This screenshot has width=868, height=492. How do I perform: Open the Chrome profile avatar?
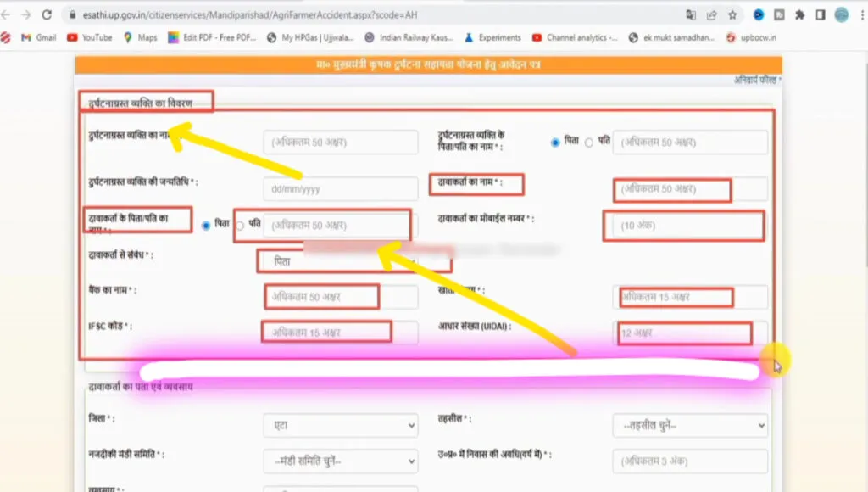click(841, 15)
